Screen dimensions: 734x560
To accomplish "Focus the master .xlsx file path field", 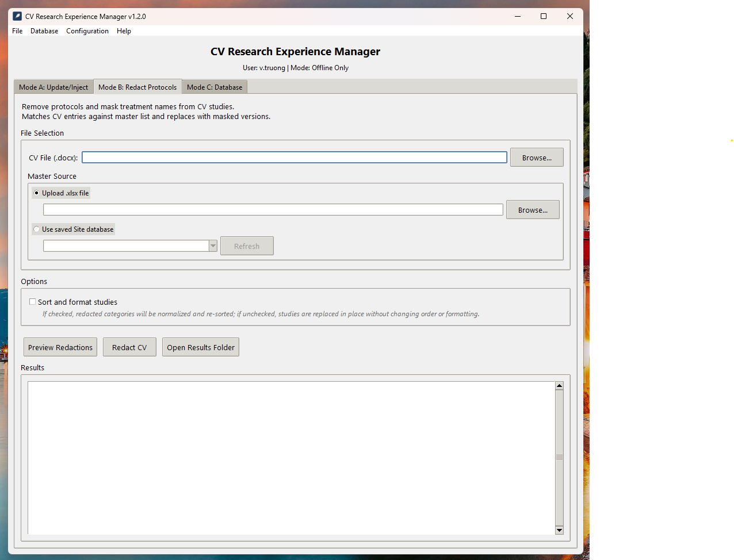I will 273,210.
